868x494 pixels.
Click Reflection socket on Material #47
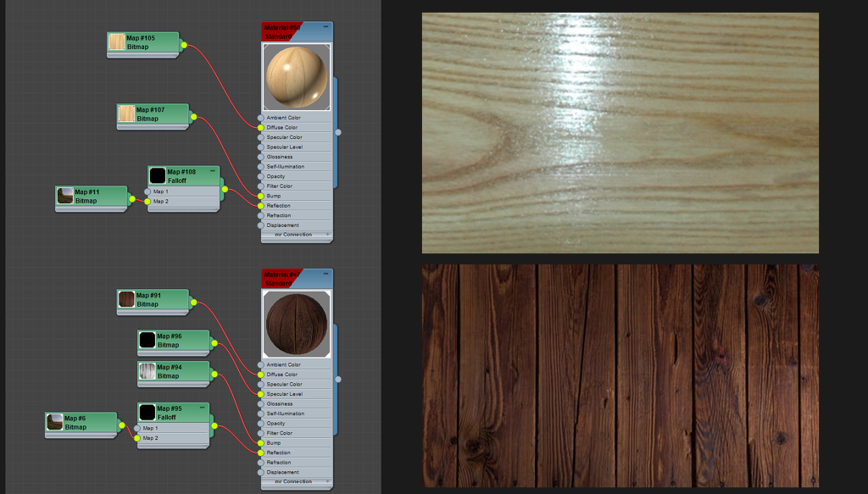pyautogui.click(x=261, y=453)
